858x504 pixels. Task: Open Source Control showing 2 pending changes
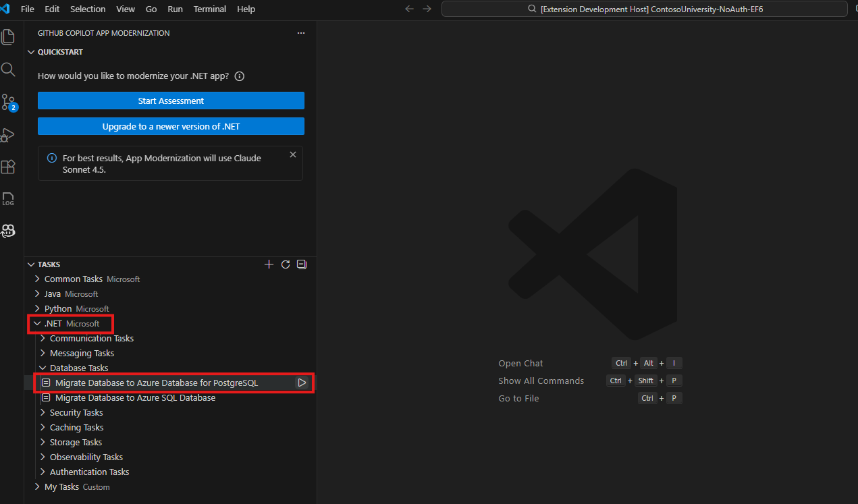click(8, 102)
